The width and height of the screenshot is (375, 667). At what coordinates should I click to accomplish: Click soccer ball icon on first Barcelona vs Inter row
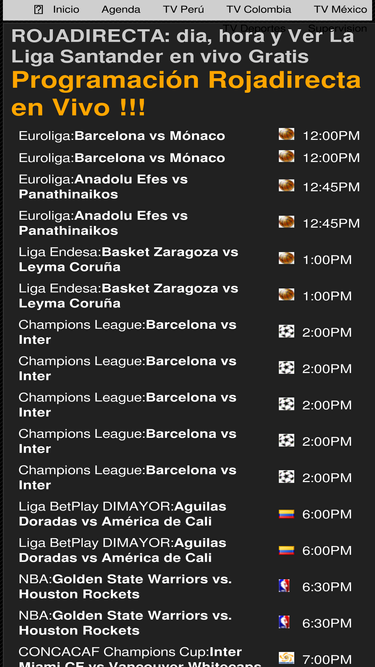tap(286, 331)
